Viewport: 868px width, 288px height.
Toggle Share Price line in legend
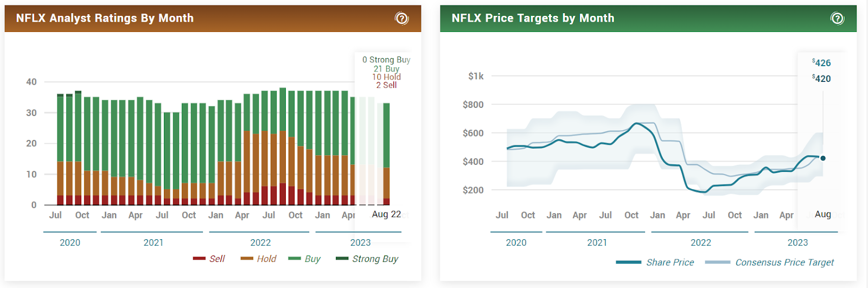tap(655, 263)
